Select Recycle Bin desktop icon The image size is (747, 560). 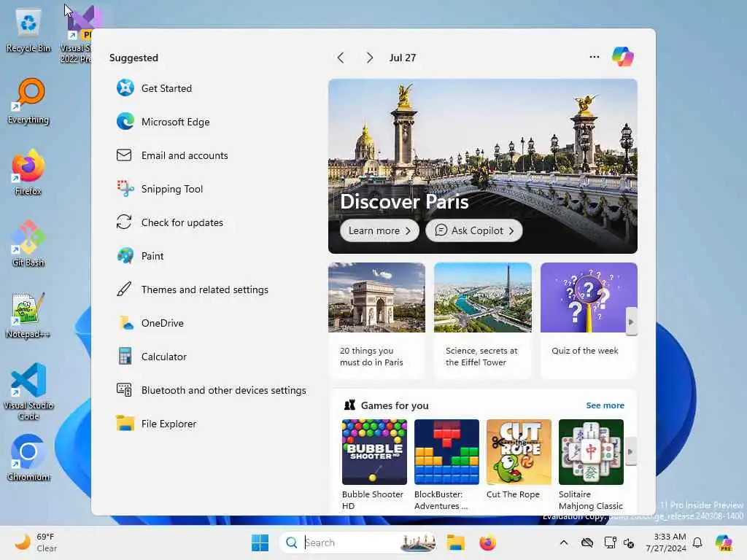point(28,31)
